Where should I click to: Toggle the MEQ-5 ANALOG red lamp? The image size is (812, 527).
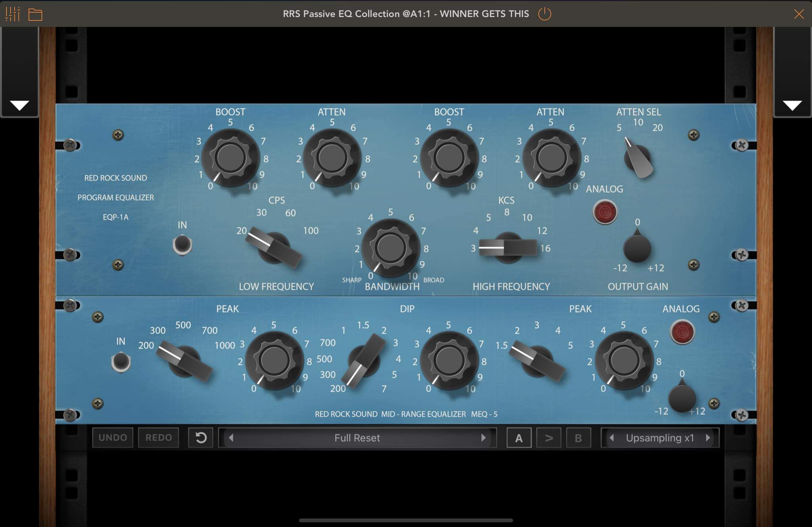[x=682, y=332]
